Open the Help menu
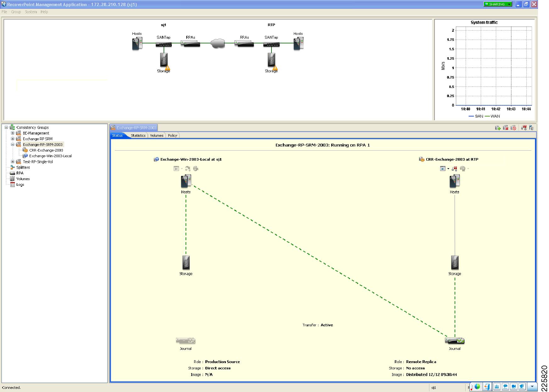The height and width of the screenshot is (392, 549). [44, 12]
